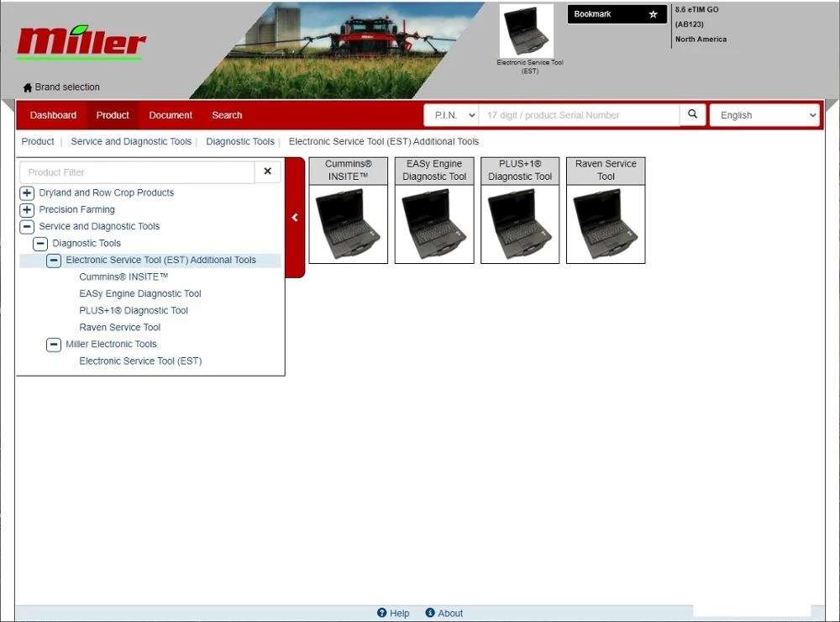
Task: Collapse Service and Diagnostic Tools node
Action: click(27, 226)
